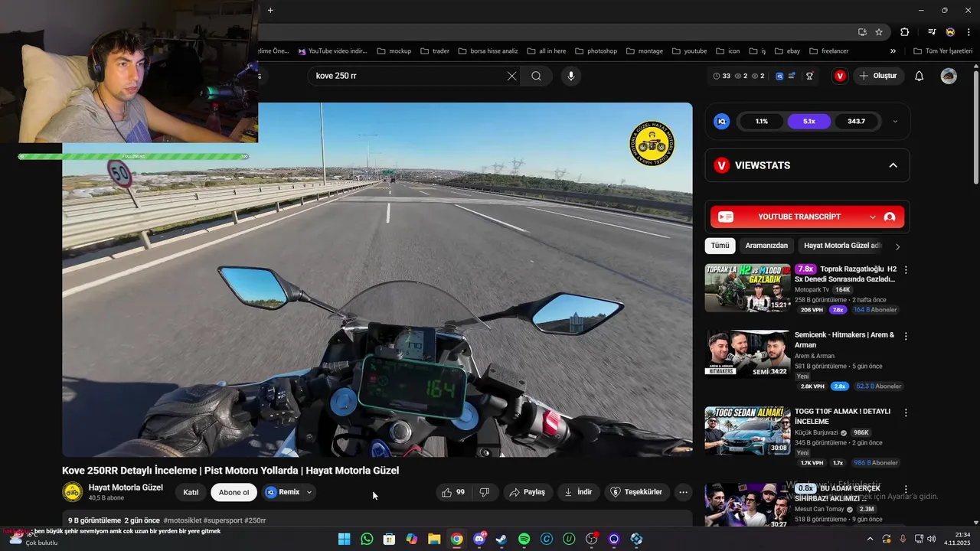
Task: Click the vidIQ trophy icon in header
Action: pyautogui.click(x=809, y=76)
